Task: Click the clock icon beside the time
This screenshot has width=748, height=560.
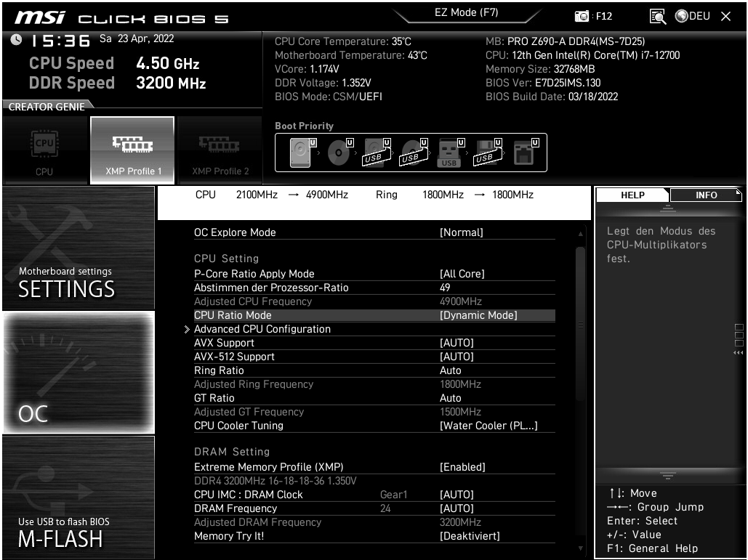Action: (x=16, y=39)
